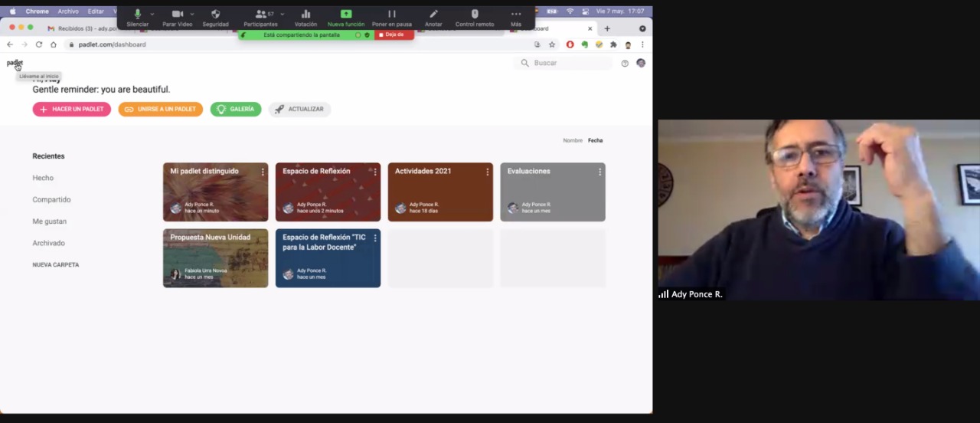Select Compartido in sidebar
This screenshot has height=423, width=980.
(x=51, y=199)
